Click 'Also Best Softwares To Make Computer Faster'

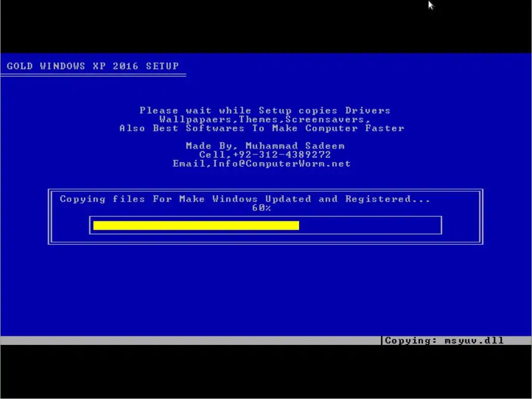coord(262,128)
